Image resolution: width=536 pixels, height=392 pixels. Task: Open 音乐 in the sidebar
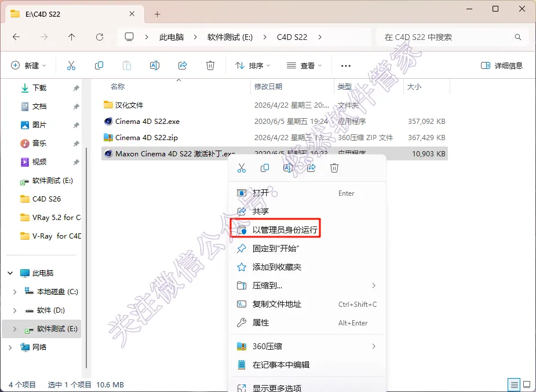pos(39,144)
